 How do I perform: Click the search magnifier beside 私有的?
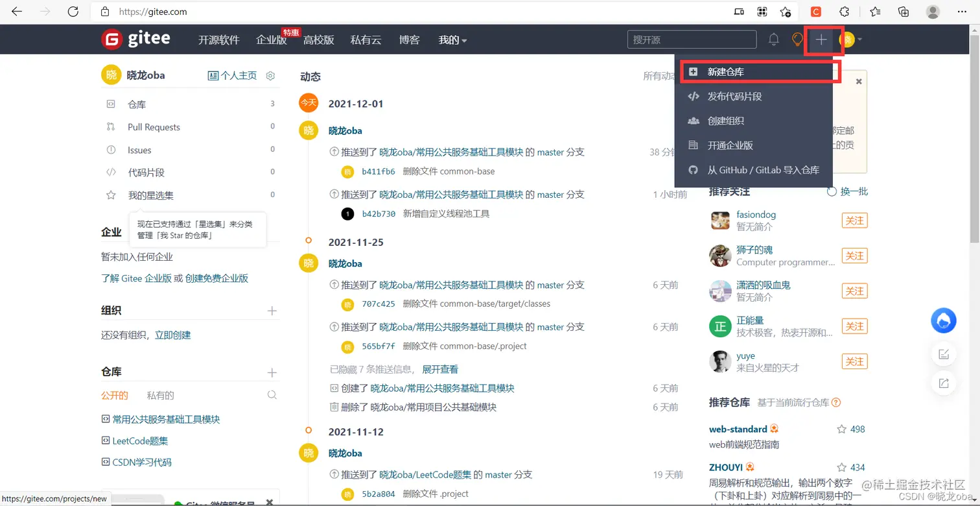[272, 394]
